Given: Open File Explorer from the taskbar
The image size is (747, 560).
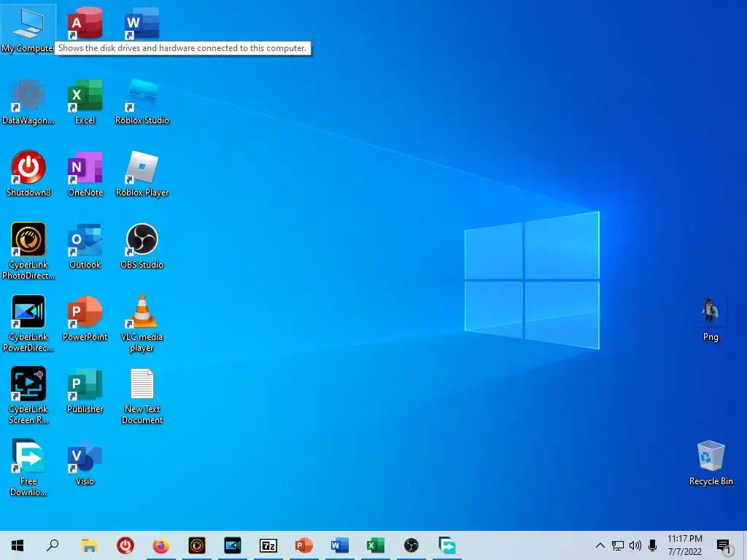Looking at the screenshot, I should tap(89, 545).
